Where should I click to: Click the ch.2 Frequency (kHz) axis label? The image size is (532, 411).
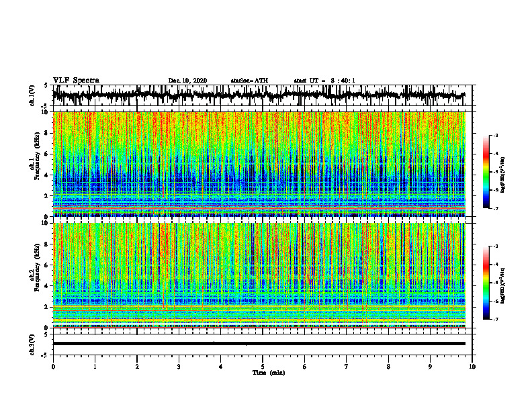click(35, 267)
